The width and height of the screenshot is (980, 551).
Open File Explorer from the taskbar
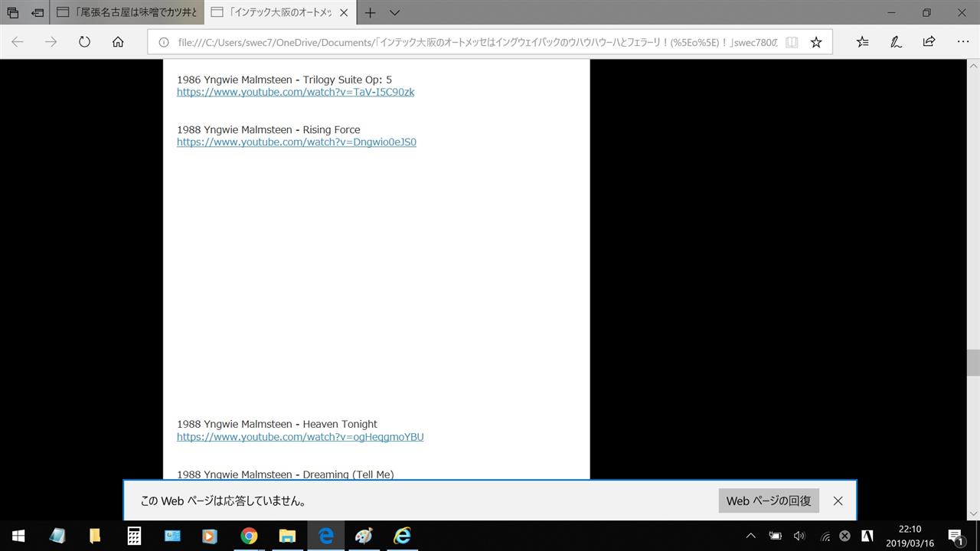pos(287,536)
